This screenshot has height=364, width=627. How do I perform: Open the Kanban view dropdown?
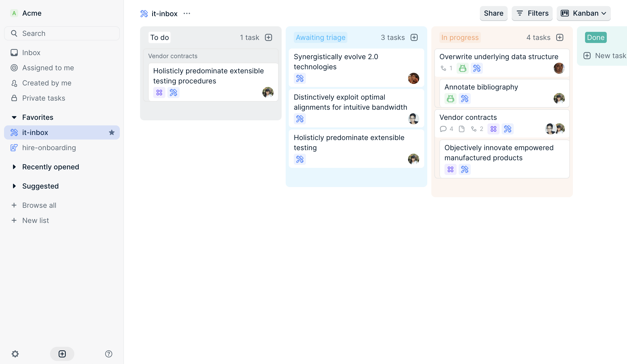pyautogui.click(x=584, y=13)
